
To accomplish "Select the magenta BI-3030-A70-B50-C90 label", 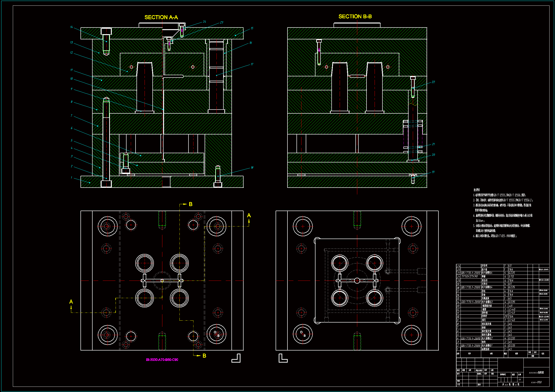I will coord(162,360).
